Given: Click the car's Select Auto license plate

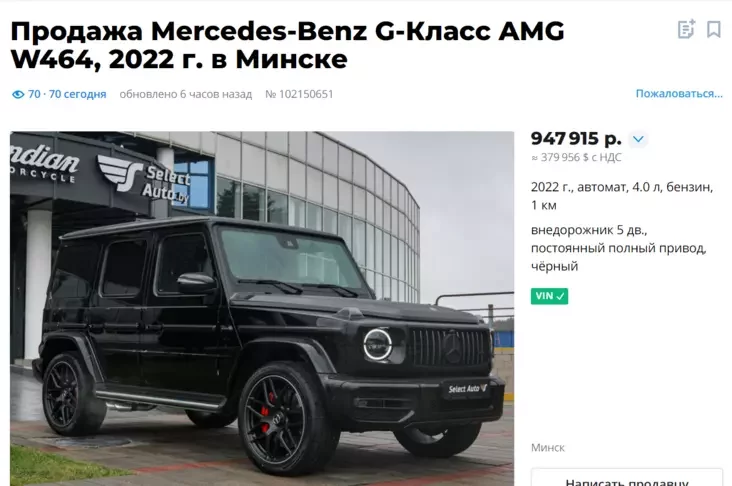Looking at the screenshot, I should click(x=467, y=388).
